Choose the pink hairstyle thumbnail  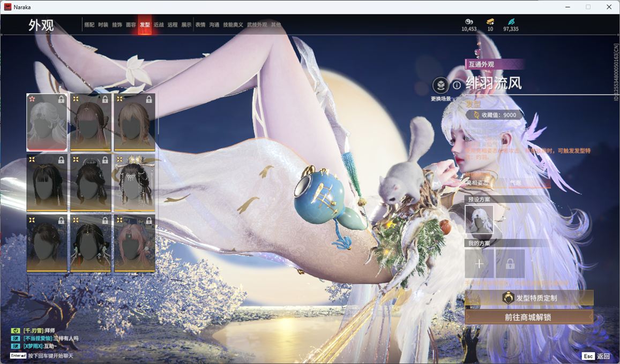click(135, 243)
